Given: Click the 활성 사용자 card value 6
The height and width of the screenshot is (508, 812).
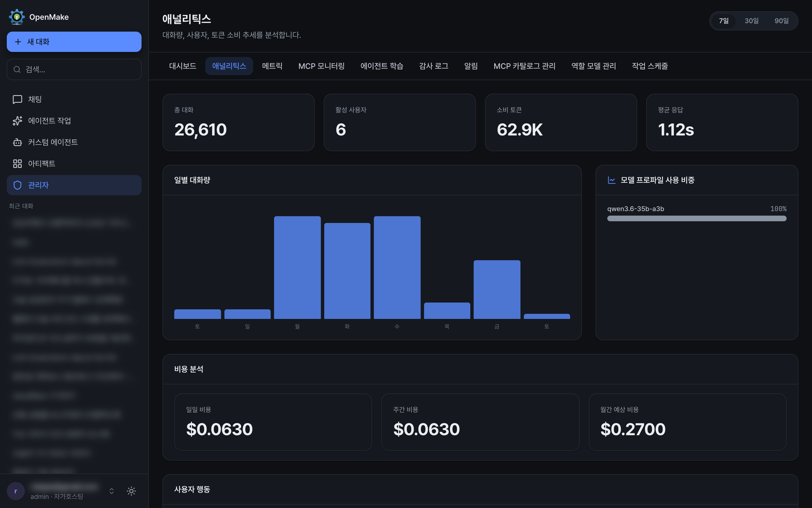Looking at the screenshot, I should (x=341, y=130).
